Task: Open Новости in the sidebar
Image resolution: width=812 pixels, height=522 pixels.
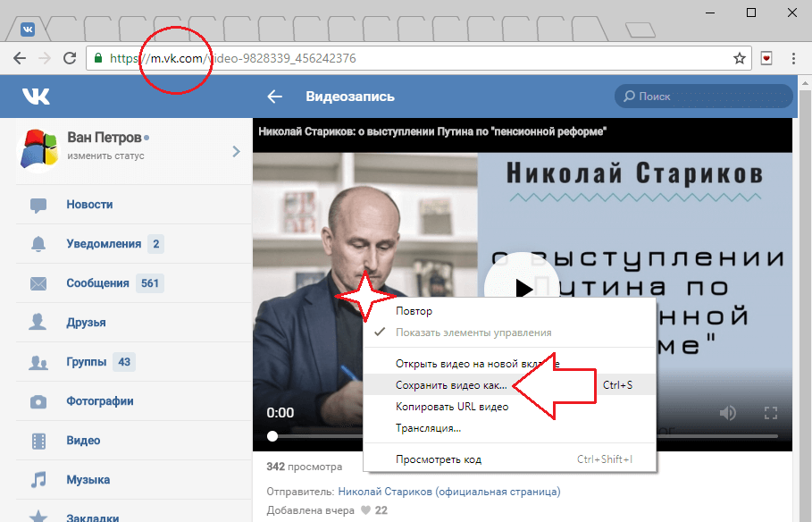Action: click(134, 204)
